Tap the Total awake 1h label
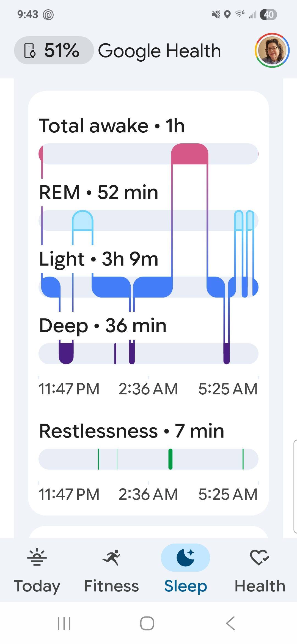The width and height of the screenshot is (297, 644). tap(112, 126)
